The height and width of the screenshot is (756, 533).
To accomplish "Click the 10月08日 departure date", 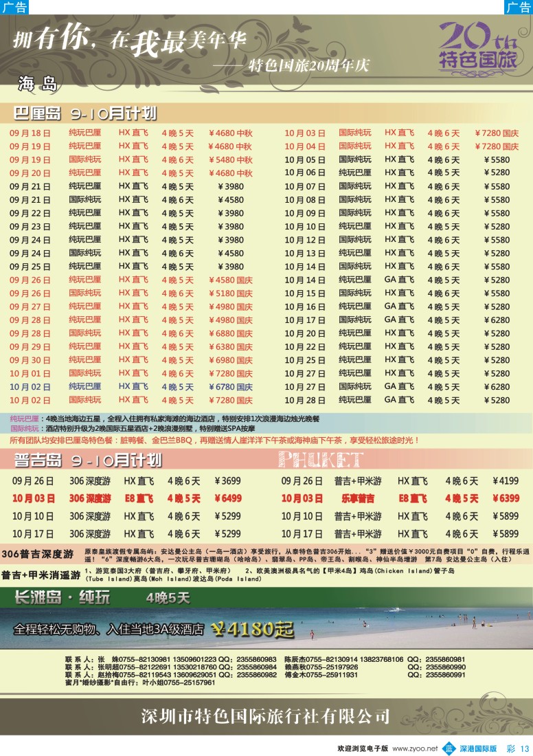I will point(304,199).
